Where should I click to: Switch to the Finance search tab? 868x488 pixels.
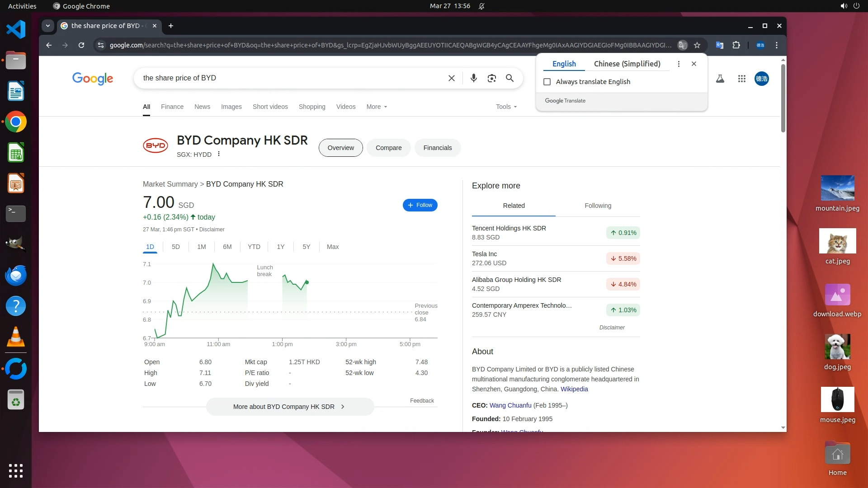[x=172, y=107]
